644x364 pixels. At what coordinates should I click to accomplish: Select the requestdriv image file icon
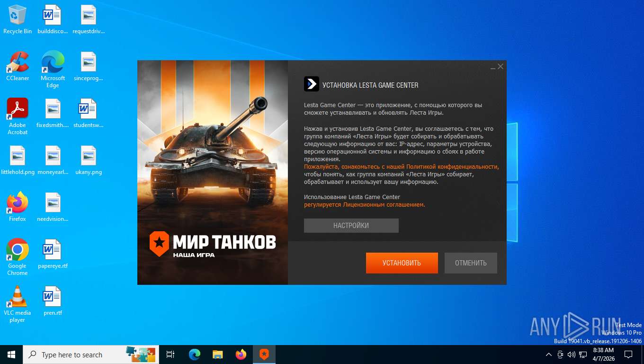pos(89,20)
